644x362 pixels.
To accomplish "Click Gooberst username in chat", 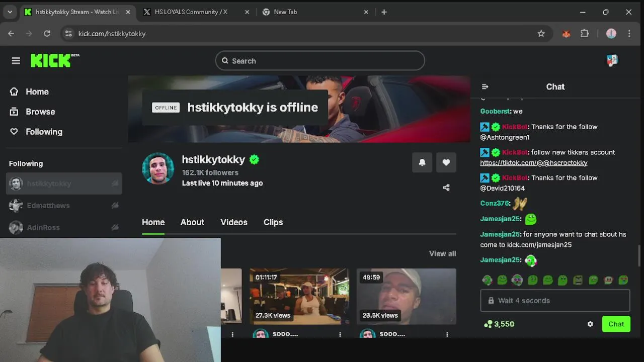I will click(x=496, y=111).
